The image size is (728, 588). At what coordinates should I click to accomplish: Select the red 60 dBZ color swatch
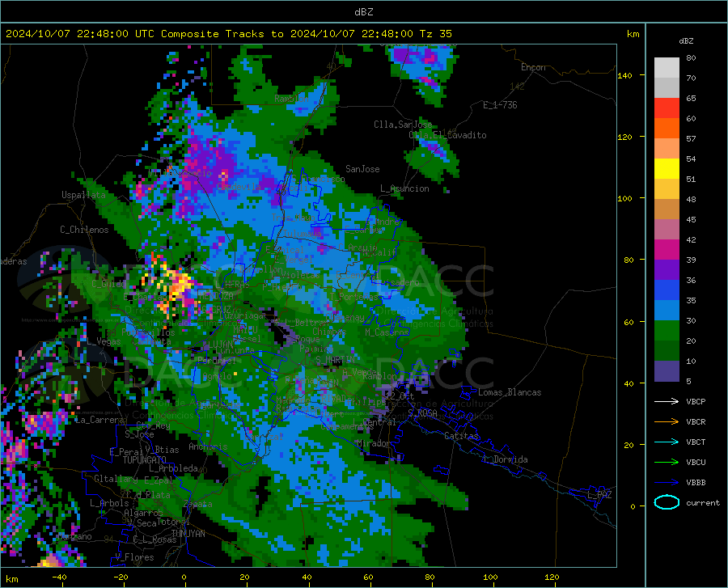(667, 108)
